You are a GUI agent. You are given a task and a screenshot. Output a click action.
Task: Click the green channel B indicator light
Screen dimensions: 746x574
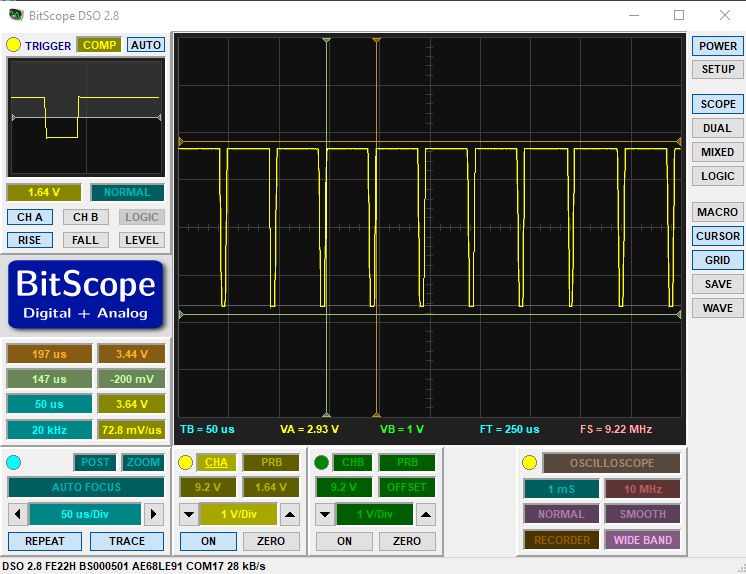click(x=321, y=462)
